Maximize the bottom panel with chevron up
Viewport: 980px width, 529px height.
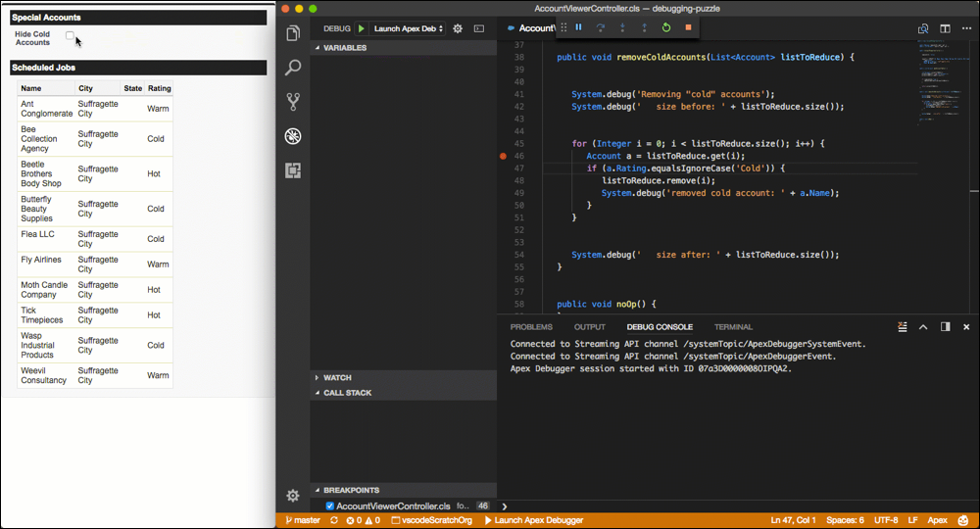923,326
